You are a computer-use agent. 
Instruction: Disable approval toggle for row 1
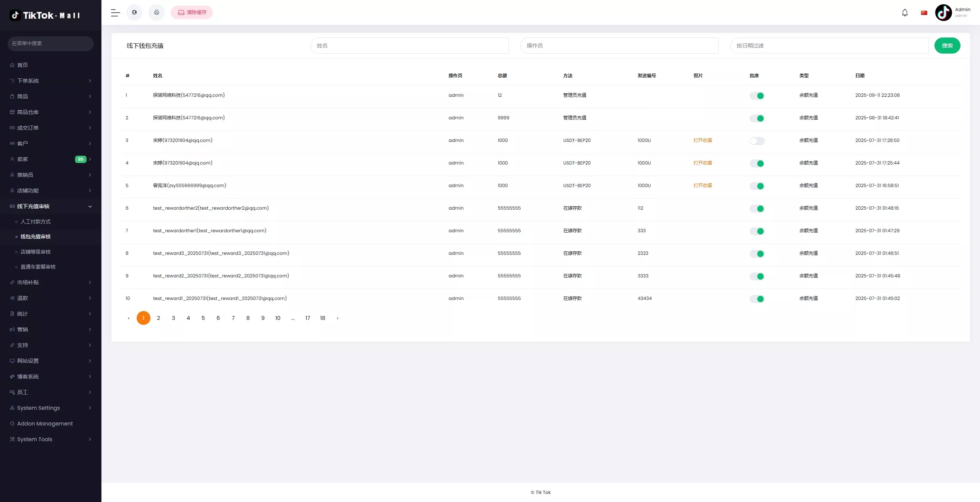[x=757, y=96]
